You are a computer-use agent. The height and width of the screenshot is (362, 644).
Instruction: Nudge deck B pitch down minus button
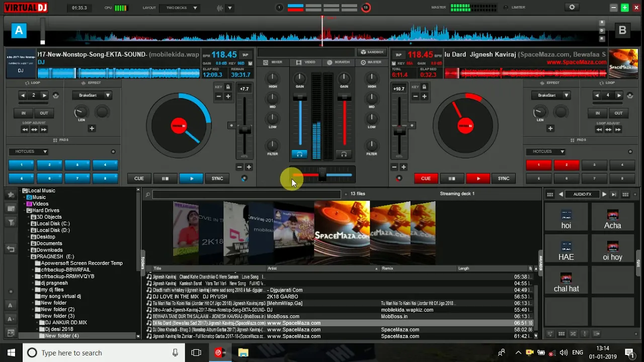[x=394, y=167]
